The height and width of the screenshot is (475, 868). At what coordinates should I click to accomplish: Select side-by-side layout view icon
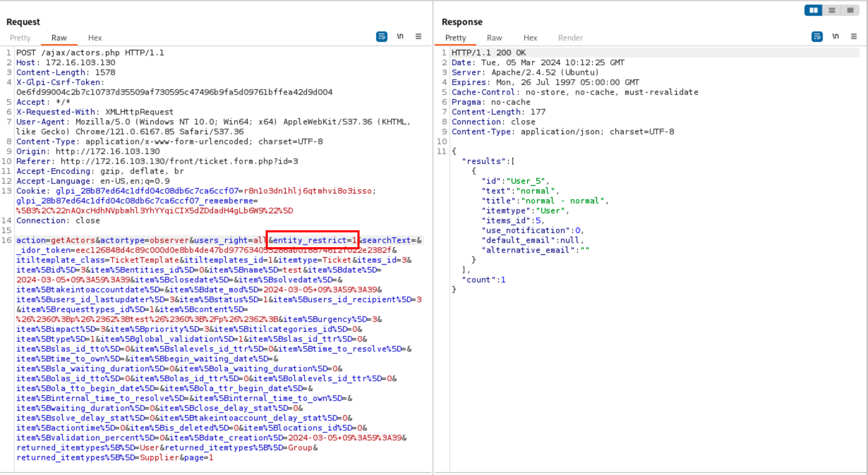813,10
